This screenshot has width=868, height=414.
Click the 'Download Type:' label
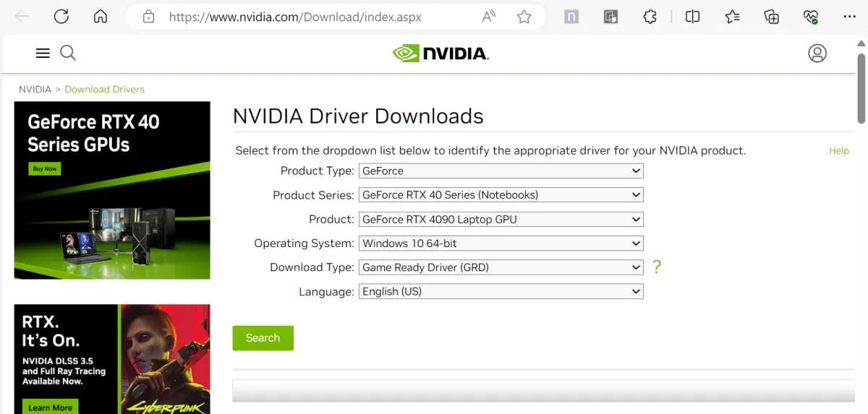tap(312, 267)
